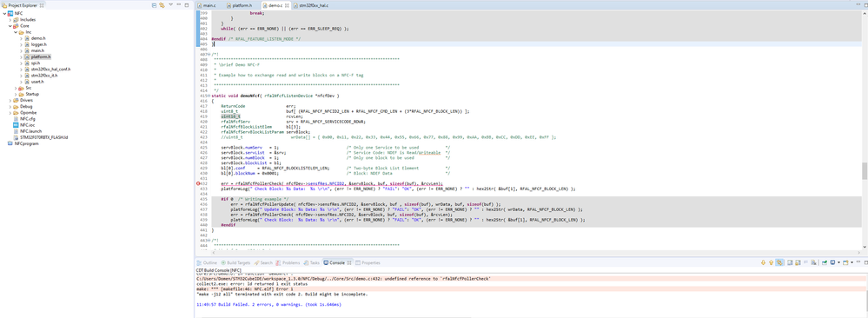The image size is (868, 318).
Task: Select logger.h file in tree
Action: click(39, 44)
